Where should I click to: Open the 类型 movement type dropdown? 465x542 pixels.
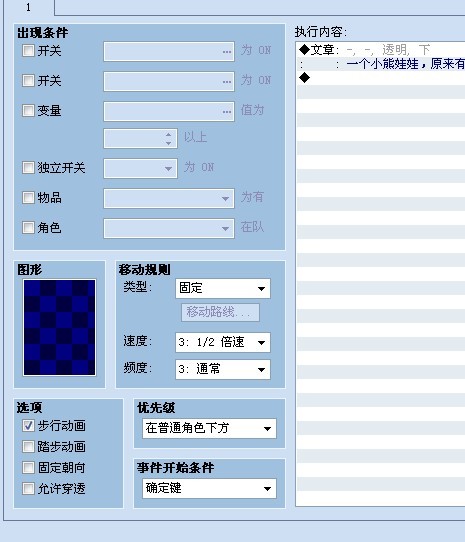(223, 288)
